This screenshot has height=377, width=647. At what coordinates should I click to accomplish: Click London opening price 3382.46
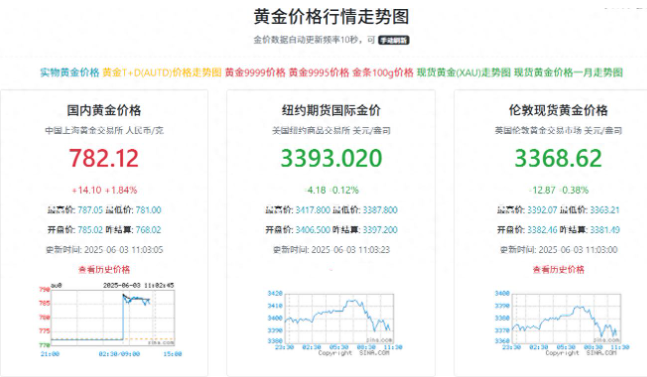pos(542,230)
